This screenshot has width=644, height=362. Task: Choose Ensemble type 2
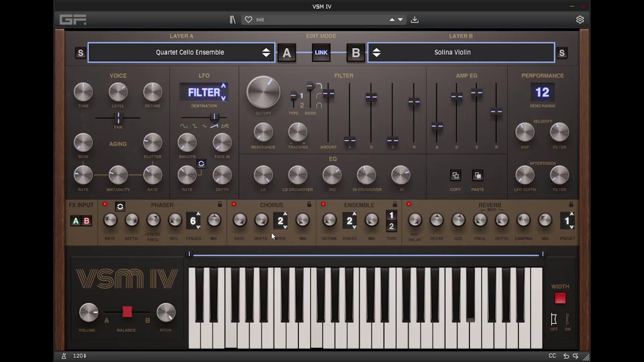391,226
